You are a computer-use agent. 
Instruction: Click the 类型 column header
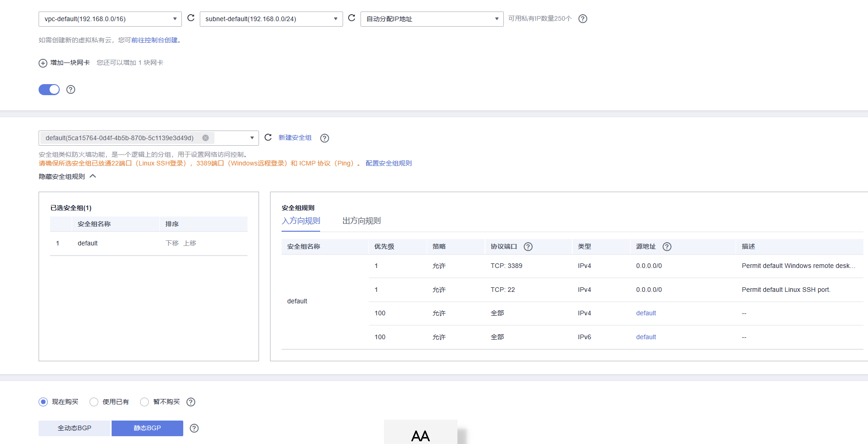tap(584, 247)
